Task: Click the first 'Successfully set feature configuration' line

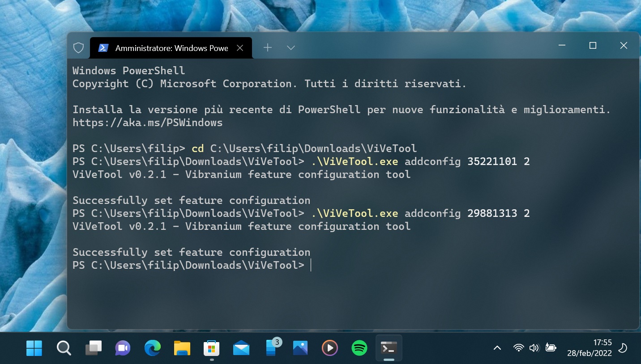Action: (191, 200)
